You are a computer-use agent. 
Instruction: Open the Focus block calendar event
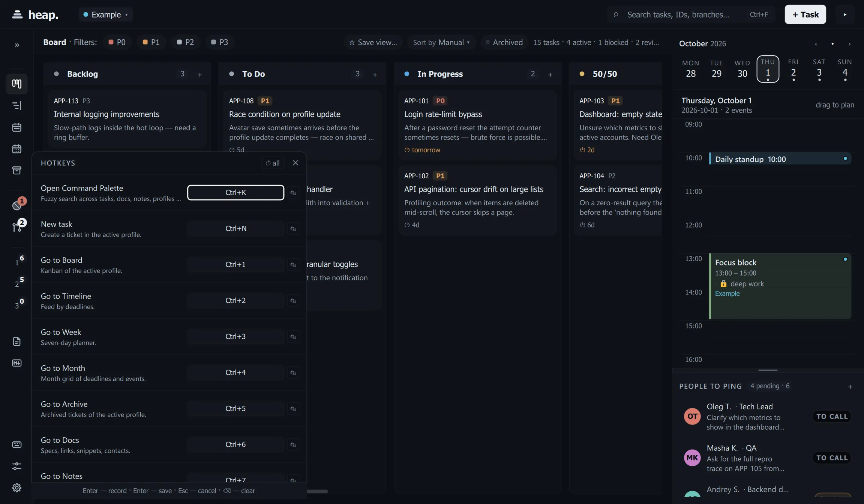(x=780, y=286)
